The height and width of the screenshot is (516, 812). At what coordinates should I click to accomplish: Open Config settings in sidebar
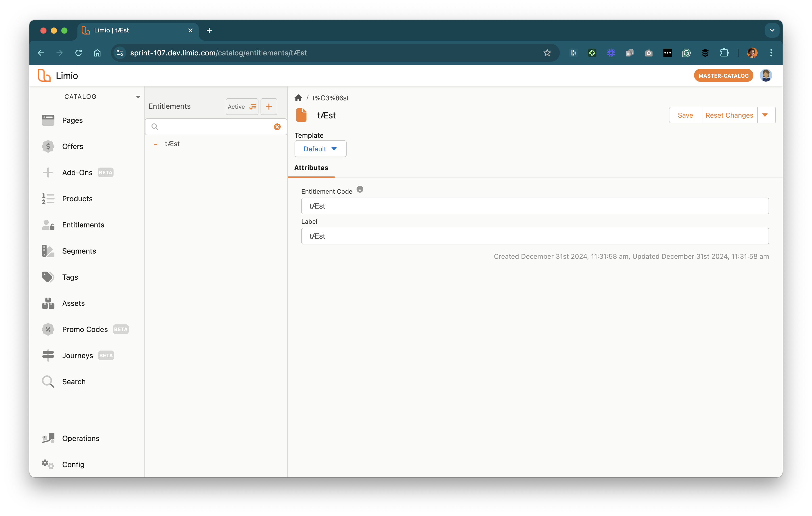pos(73,465)
